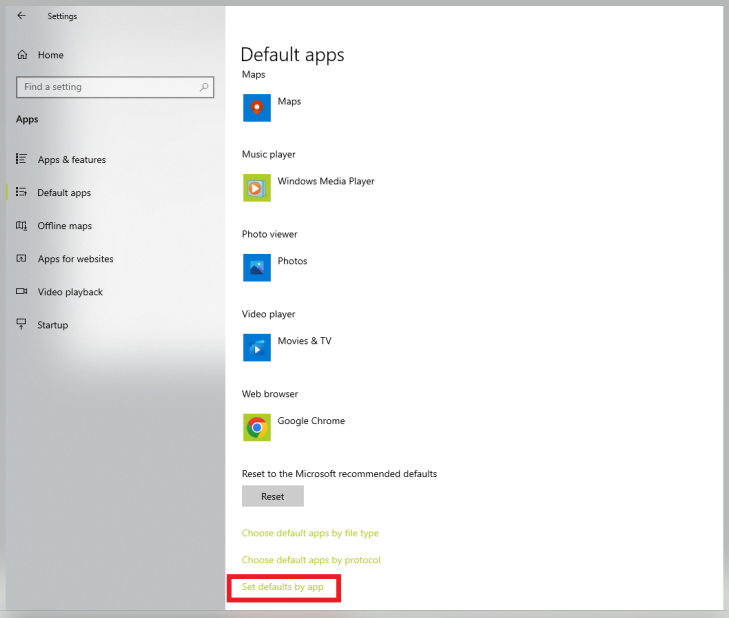Change web browser from Google Chrome
Screen dimensions: 729x618
311,421
